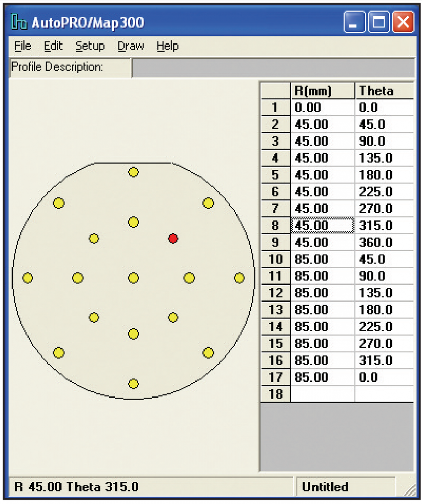422x504 pixels.
Task: Select the leftmost yellow point near the wafer edge
Action: coord(28,278)
